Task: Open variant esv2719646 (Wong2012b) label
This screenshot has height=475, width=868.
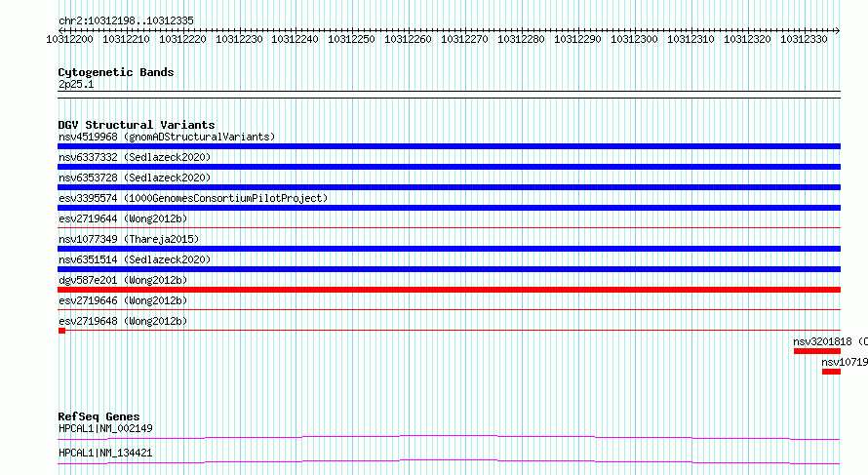Action: click(x=123, y=300)
